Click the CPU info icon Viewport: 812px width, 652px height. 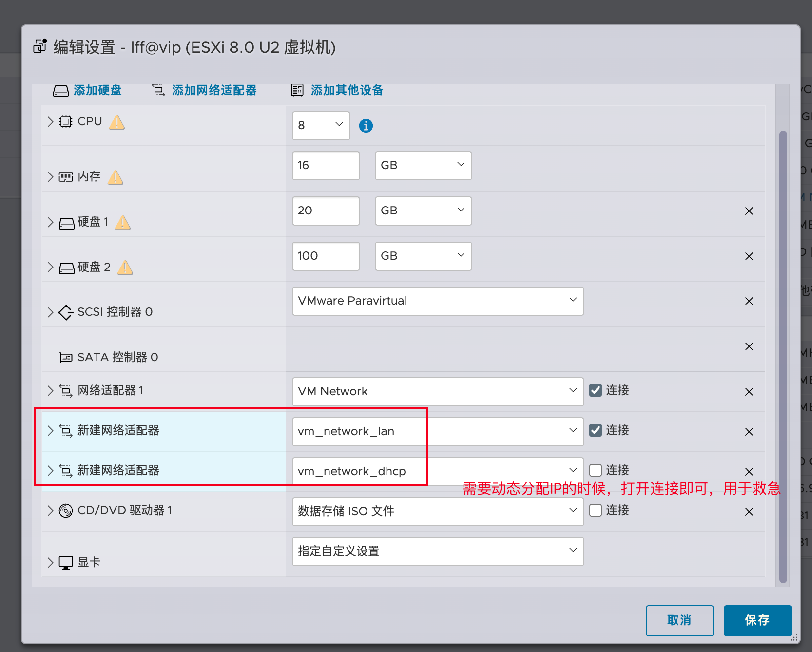366,126
